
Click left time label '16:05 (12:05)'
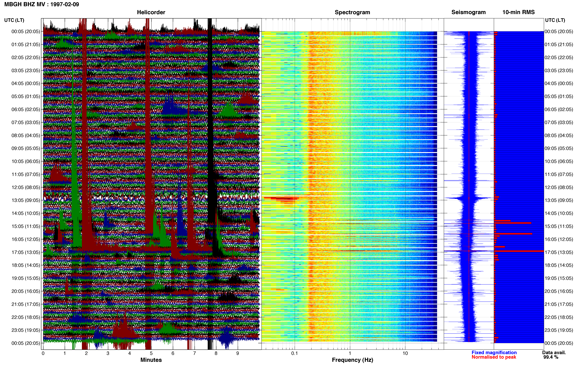[x=26, y=239]
